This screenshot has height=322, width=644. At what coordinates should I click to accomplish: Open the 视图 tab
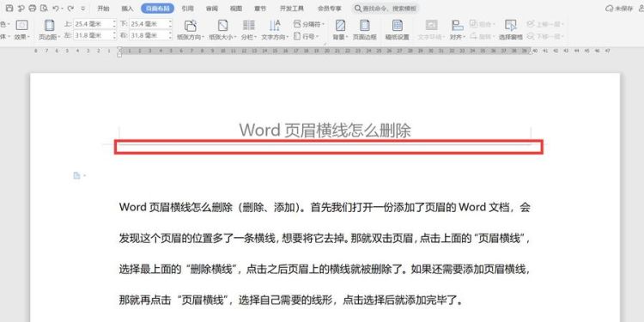(236, 9)
